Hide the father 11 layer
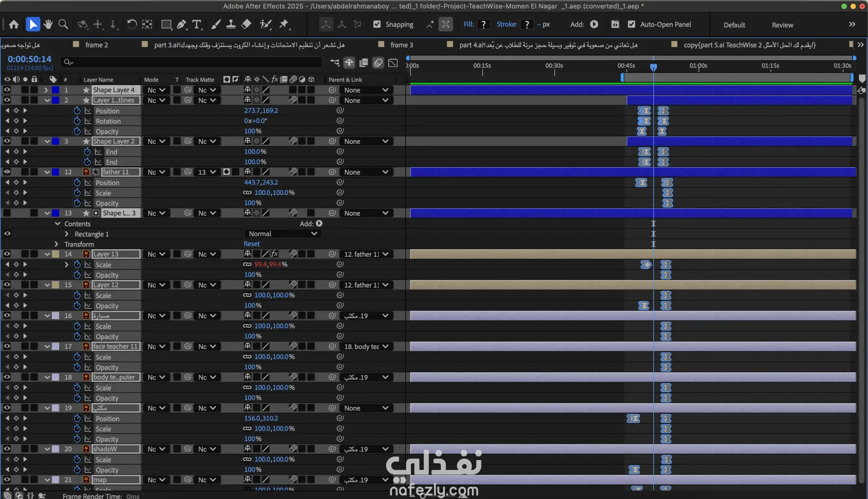Image resolution: width=868 pixels, height=499 pixels. (x=7, y=172)
